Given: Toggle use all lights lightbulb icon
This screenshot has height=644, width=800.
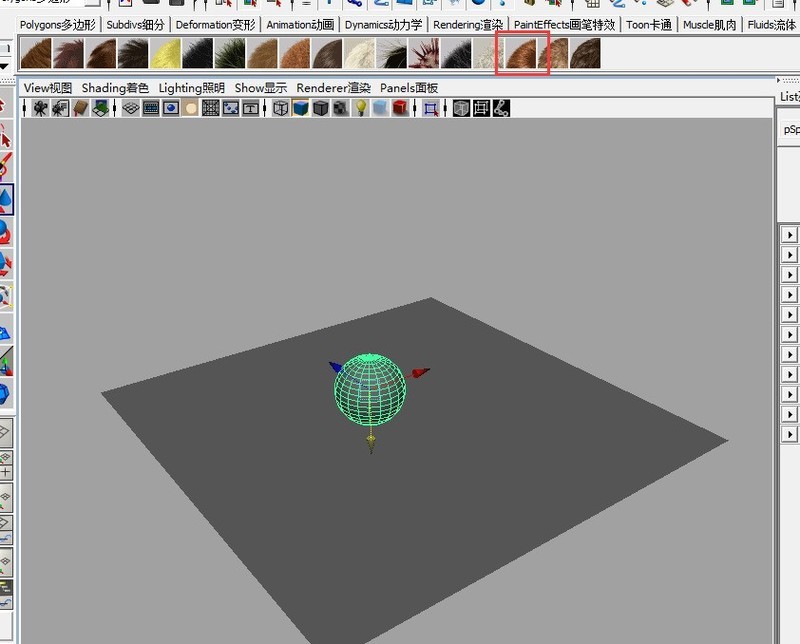Looking at the screenshot, I should click(x=361, y=108).
